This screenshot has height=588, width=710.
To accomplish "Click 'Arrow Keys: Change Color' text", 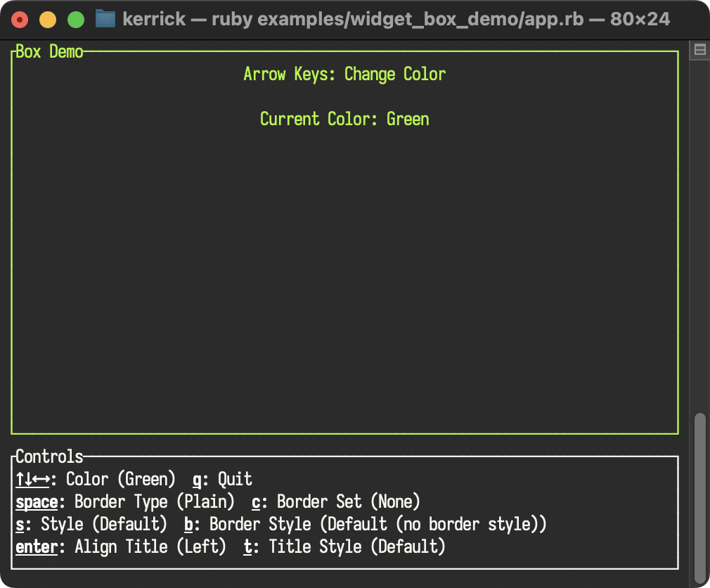I will click(344, 75).
